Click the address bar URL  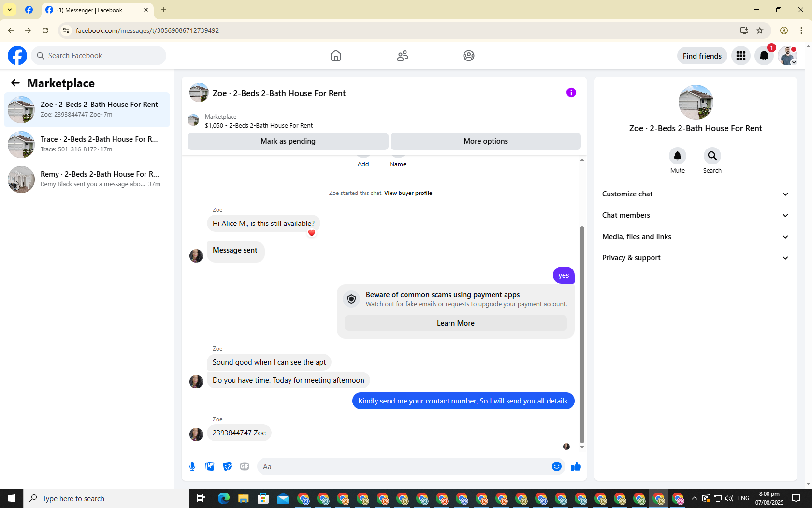coord(147,30)
